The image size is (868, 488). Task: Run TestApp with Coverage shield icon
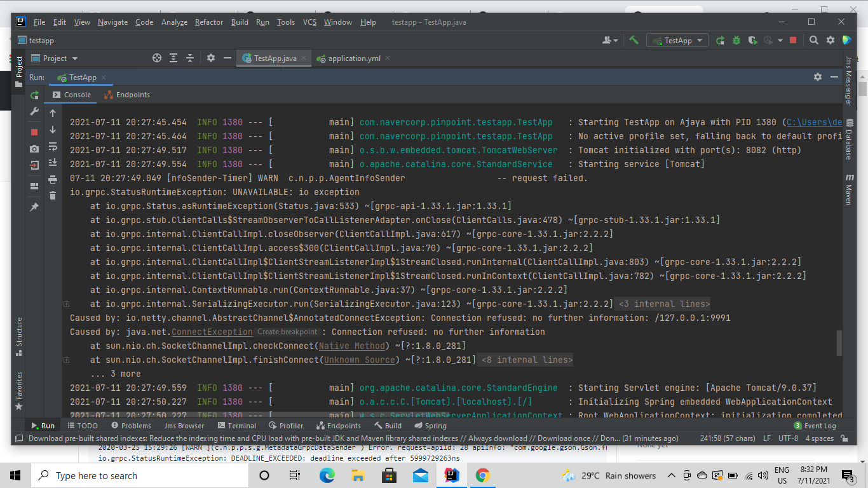(753, 40)
